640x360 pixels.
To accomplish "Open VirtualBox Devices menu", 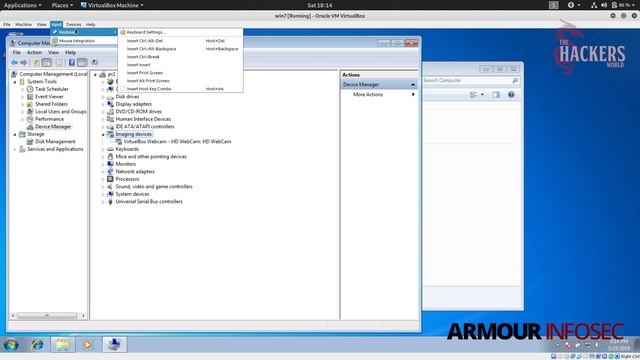I will tap(73, 24).
